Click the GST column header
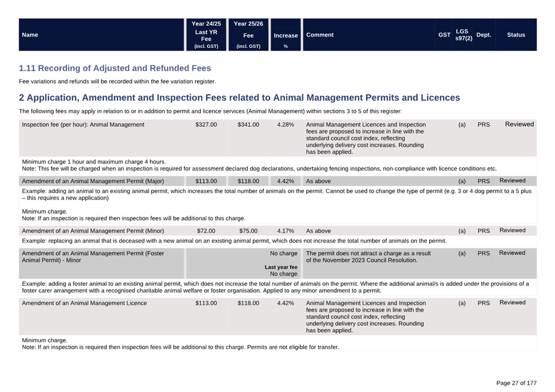Viewport: 555px width, 392px height. [444, 35]
